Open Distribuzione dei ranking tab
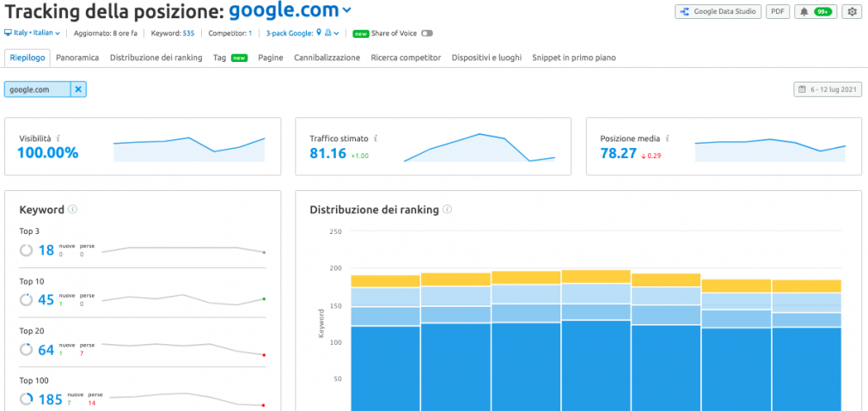This screenshot has height=411, width=868. point(156,58)
